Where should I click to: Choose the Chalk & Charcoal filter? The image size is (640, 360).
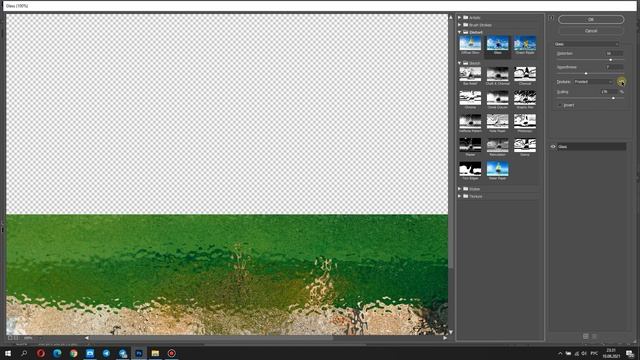(x=498, y=75)
